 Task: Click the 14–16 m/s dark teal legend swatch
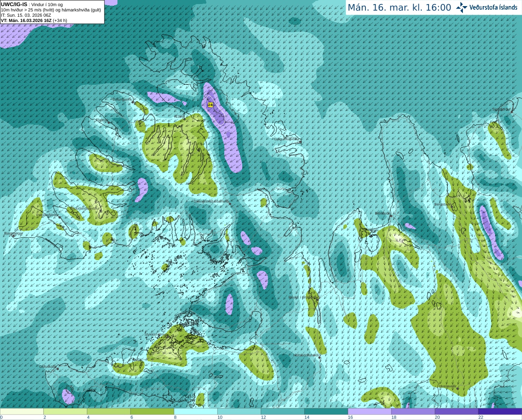(x=326, y=411)
